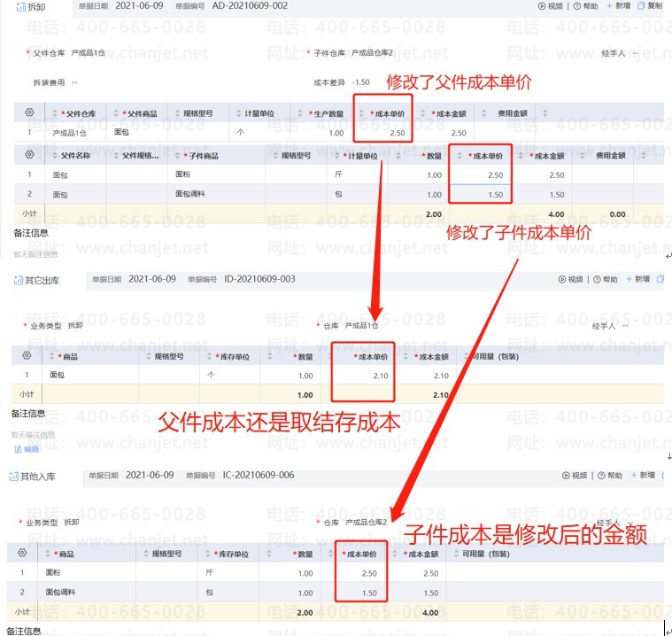The width and height of the screenshot is (672, 636).
Task: Open gear settings of the 其他入库 table
Action: pos(24,554)
